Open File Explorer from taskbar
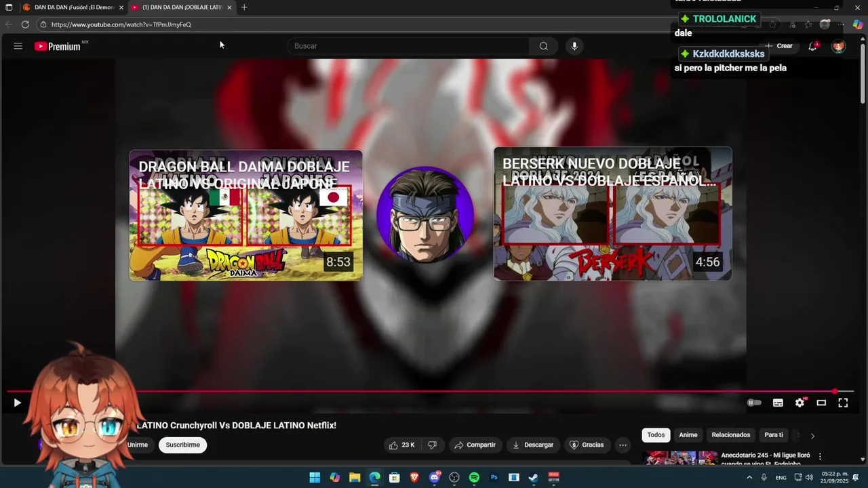Screen dimensions: 868x488 (x=355, y=478)
